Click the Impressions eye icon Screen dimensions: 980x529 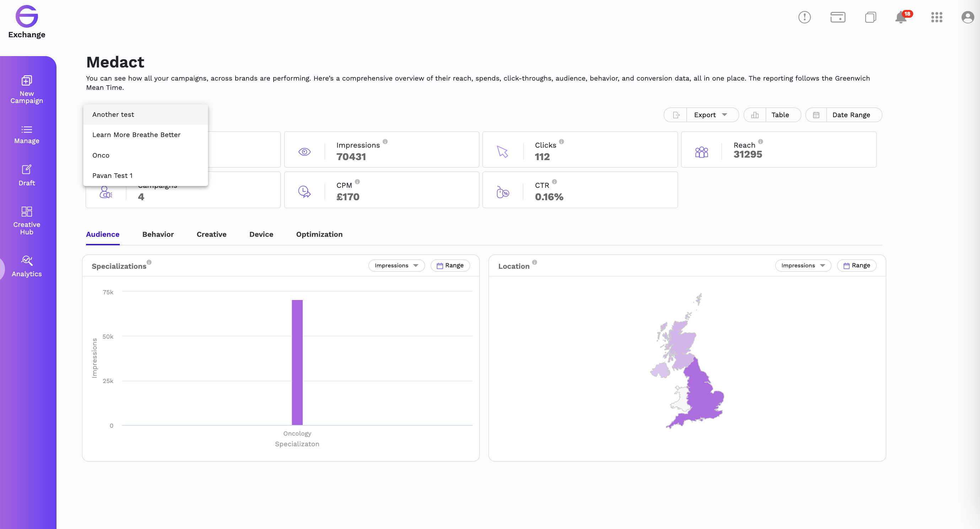pos(305,152)
